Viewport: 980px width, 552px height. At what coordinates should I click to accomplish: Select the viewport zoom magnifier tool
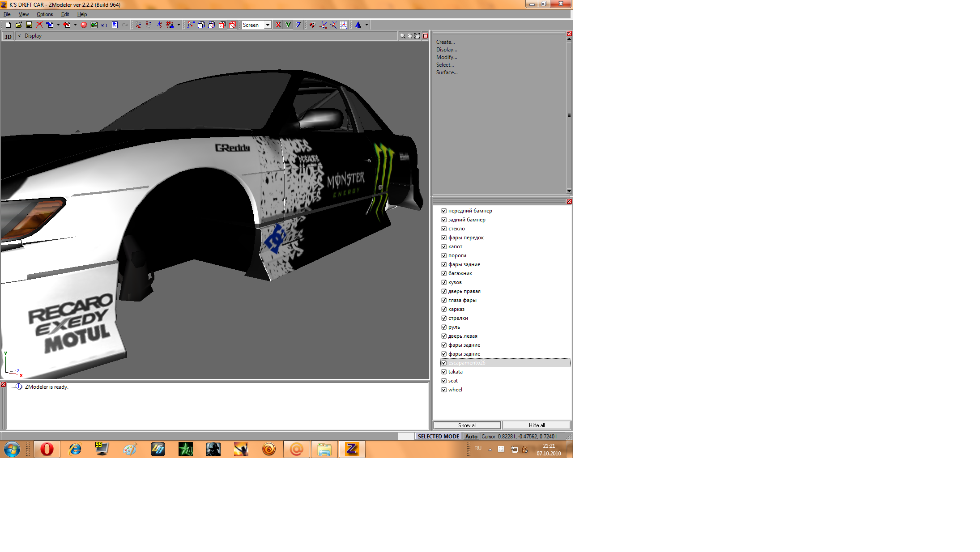[x=402, y=36]
